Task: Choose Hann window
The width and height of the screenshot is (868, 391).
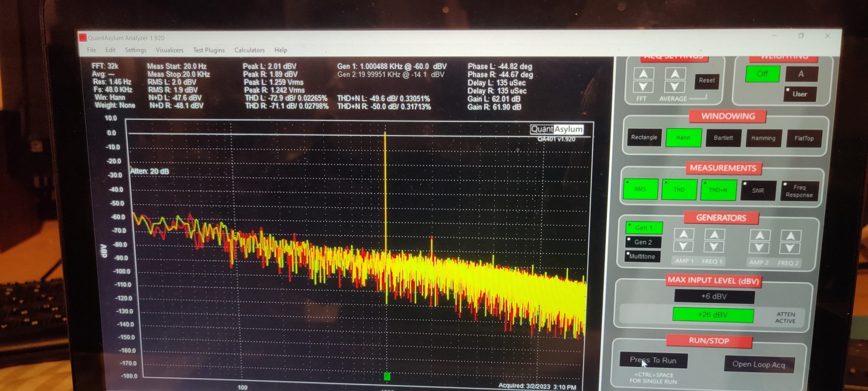Action: click(683, 138)
